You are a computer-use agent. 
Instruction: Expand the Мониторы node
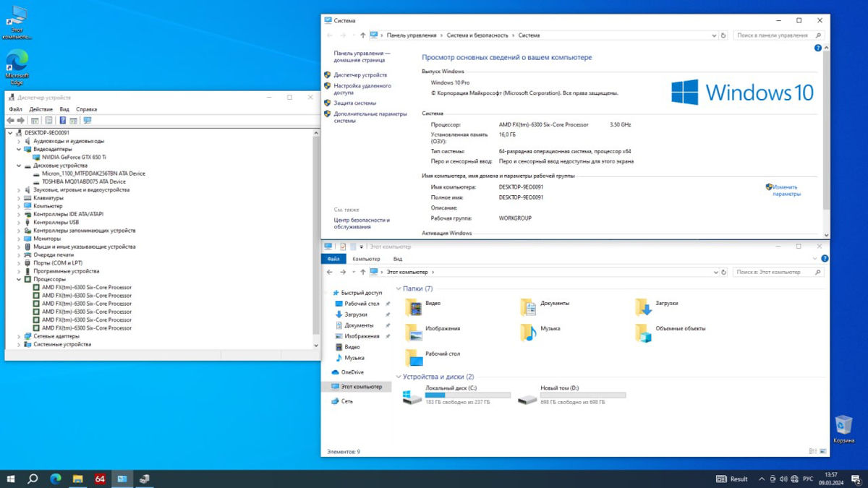click(19, 239)
